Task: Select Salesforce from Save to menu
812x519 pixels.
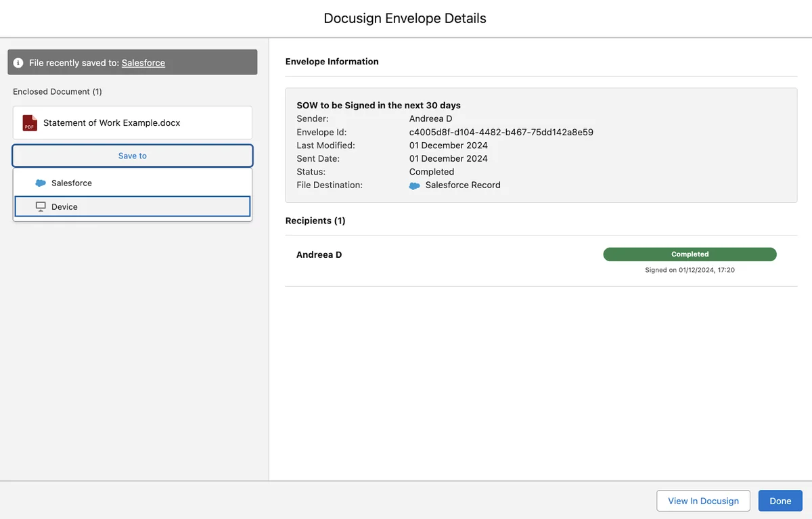Action: coord(133,183)
